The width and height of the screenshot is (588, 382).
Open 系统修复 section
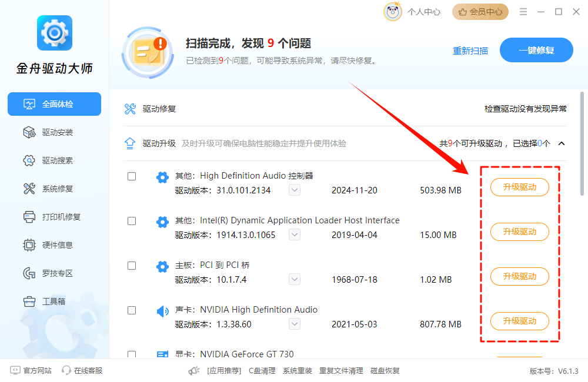pyautogui.click(x=54, y=189)
